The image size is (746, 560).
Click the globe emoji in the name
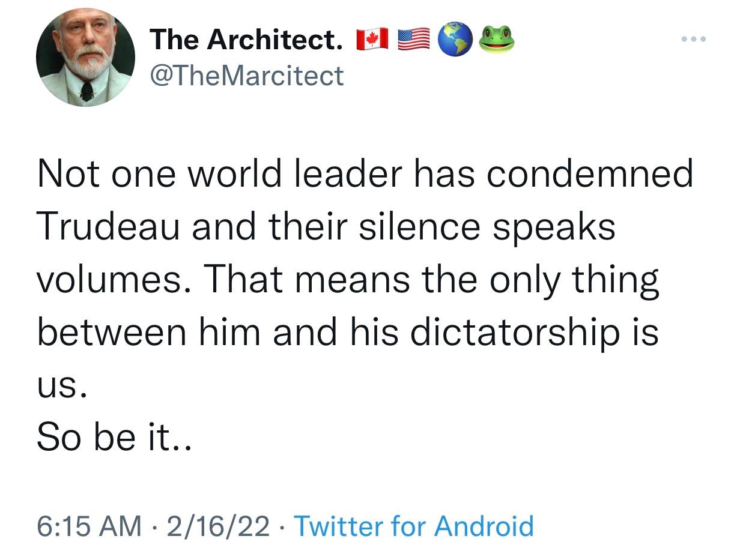pos(456,40)
